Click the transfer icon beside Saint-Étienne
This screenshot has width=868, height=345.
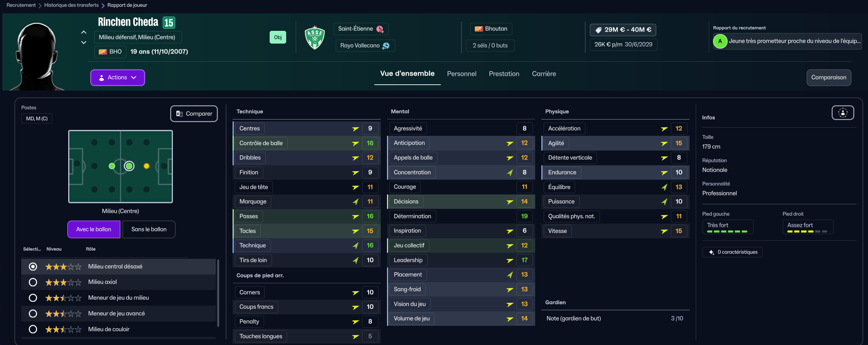[x=380, y=29]
